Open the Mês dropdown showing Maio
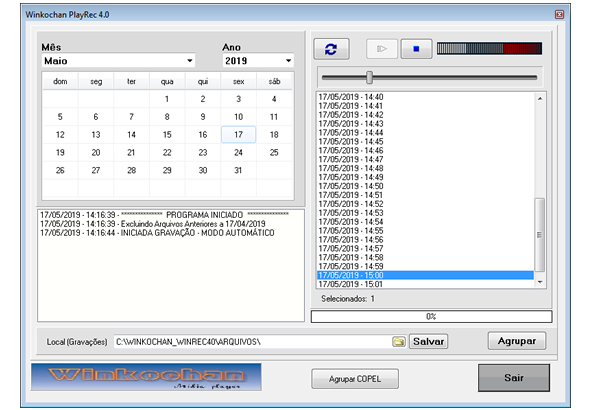The width and height of the screenshot is (590, 410). [x=118, y=61]
